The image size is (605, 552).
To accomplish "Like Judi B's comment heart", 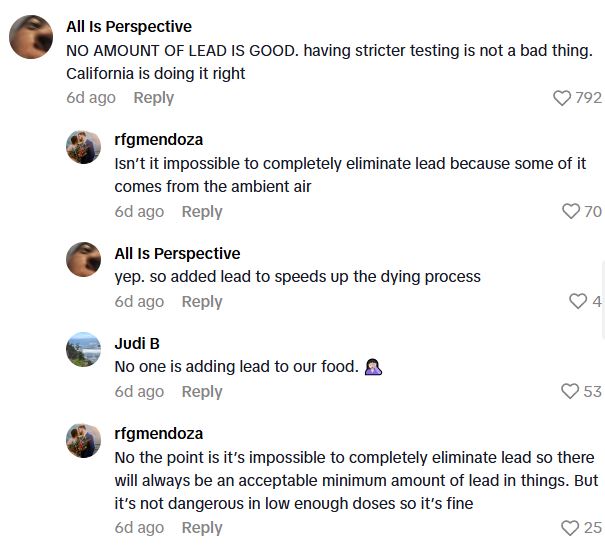I will point(571,392).
